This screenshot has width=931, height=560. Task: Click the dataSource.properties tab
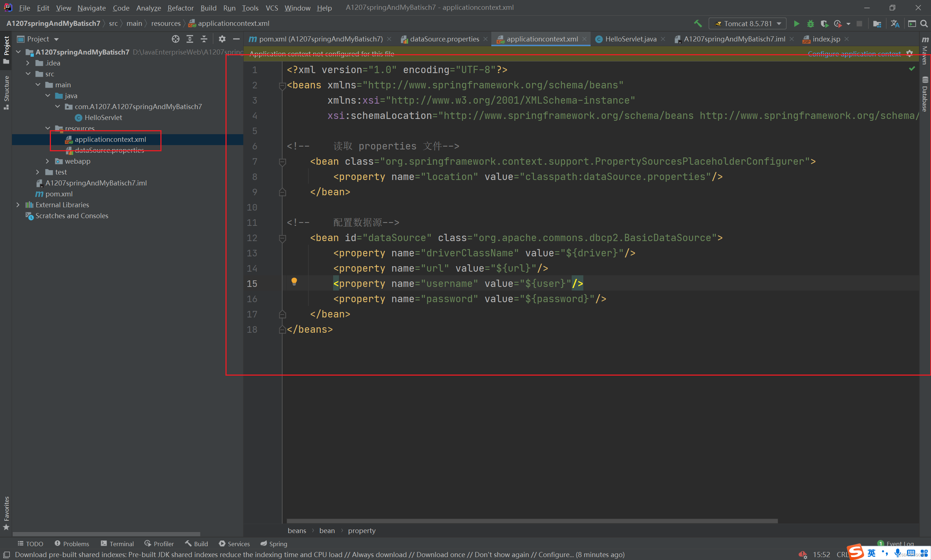[443, 39]
